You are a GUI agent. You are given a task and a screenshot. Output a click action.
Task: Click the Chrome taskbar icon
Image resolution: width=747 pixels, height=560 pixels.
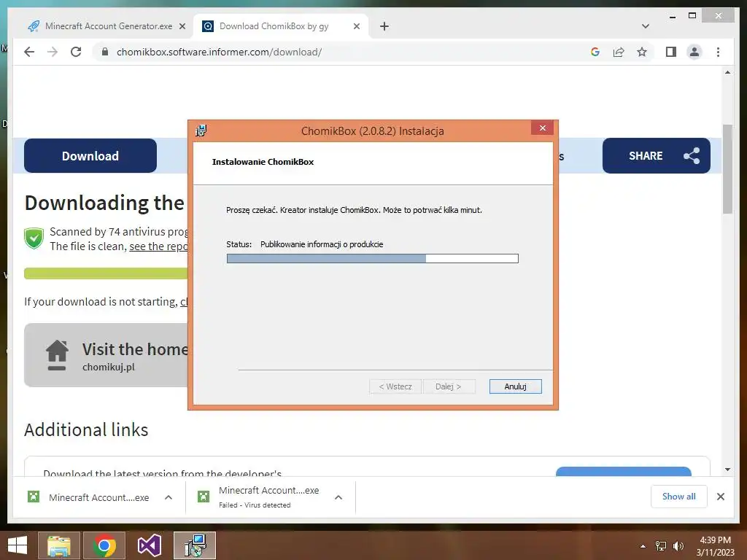[x=104, y=545]
